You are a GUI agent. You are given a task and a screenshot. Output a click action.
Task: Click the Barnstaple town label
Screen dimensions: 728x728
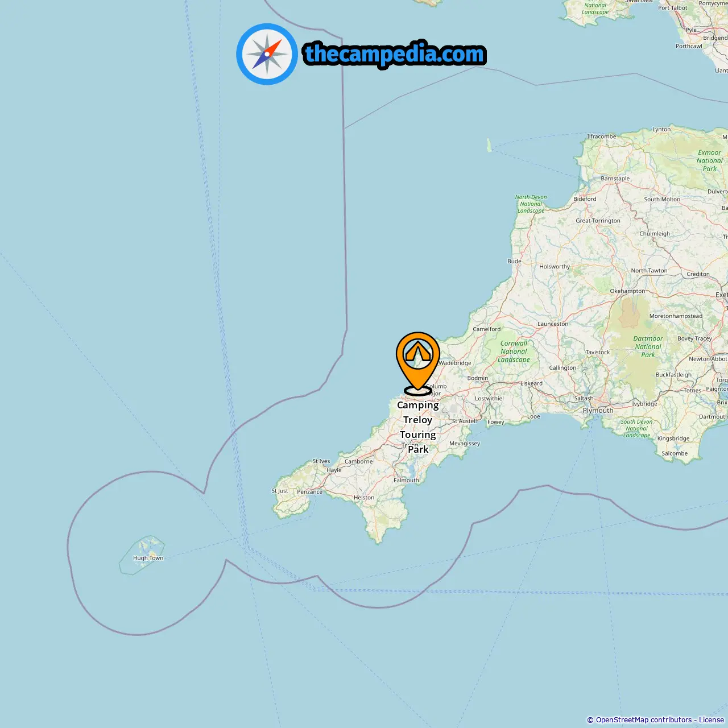point(615,179)
